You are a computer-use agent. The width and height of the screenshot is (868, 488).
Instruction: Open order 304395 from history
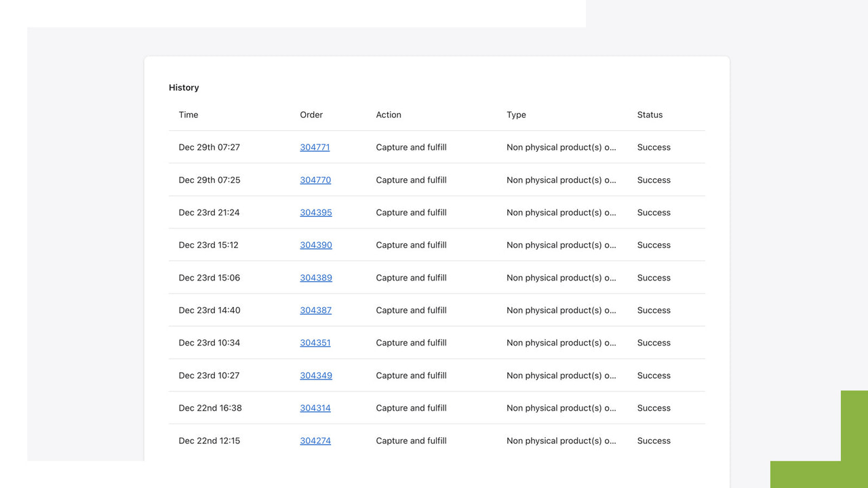coord(315,212)
